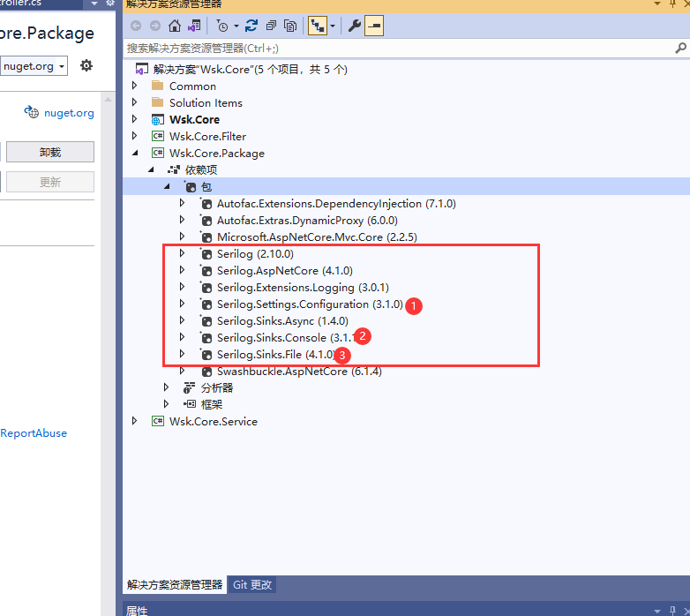Open the pending changes filter clock icon
Image resolution: width=690 pixels, height=616 pixels.
click(222, 26)
